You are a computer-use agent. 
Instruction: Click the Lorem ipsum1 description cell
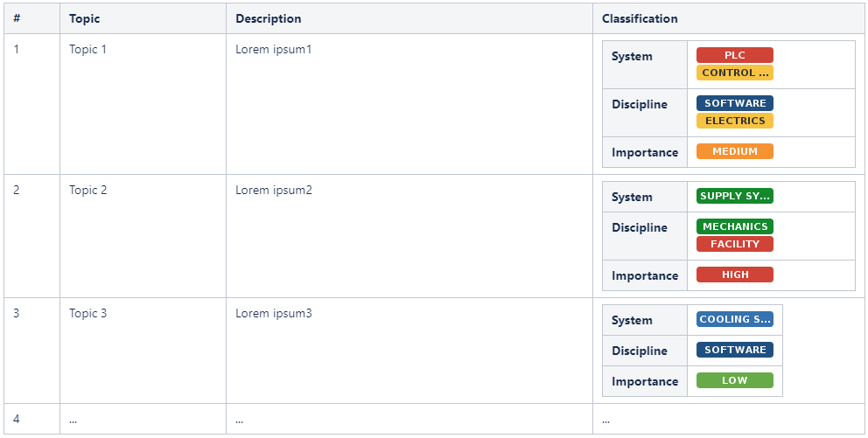pos(273,49)
